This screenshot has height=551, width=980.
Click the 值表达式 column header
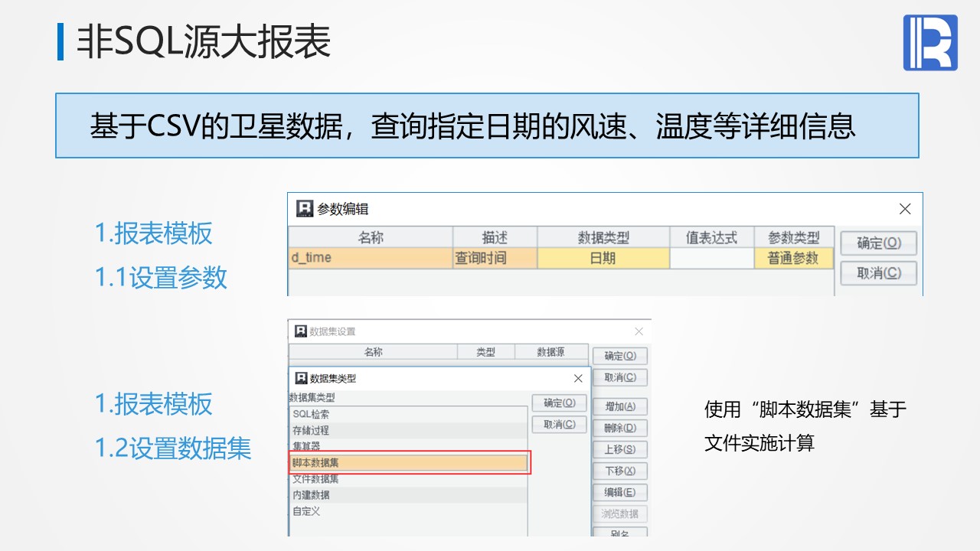[712, 237]
